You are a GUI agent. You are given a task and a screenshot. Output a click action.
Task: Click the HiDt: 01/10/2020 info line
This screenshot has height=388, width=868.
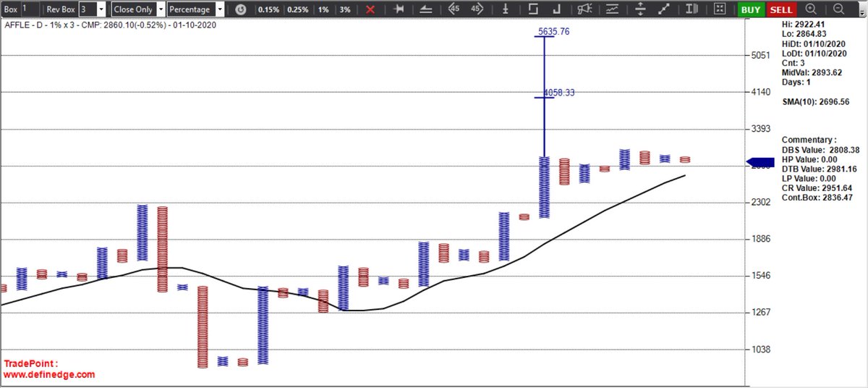click(x=814, y=43)
